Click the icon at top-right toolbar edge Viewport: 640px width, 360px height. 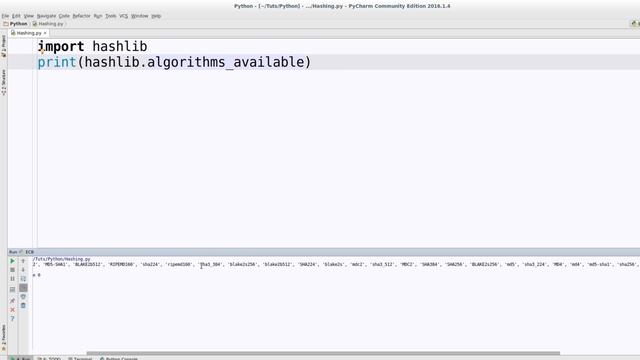pyautogui.click(x=635, y=24)
